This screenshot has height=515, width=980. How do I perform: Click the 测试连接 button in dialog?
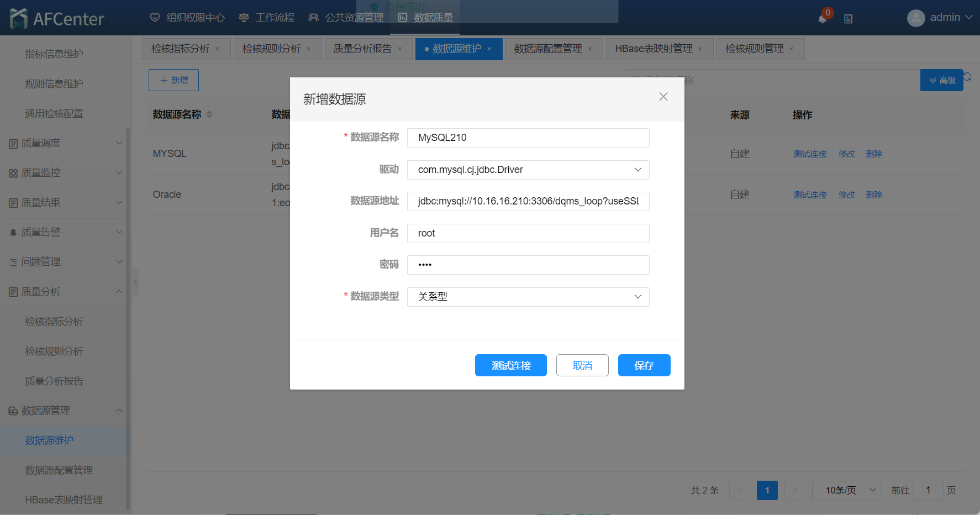coord(510,365)
